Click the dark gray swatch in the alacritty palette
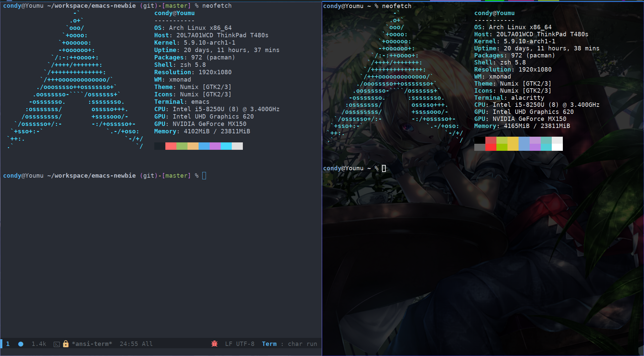 (480, 147)
